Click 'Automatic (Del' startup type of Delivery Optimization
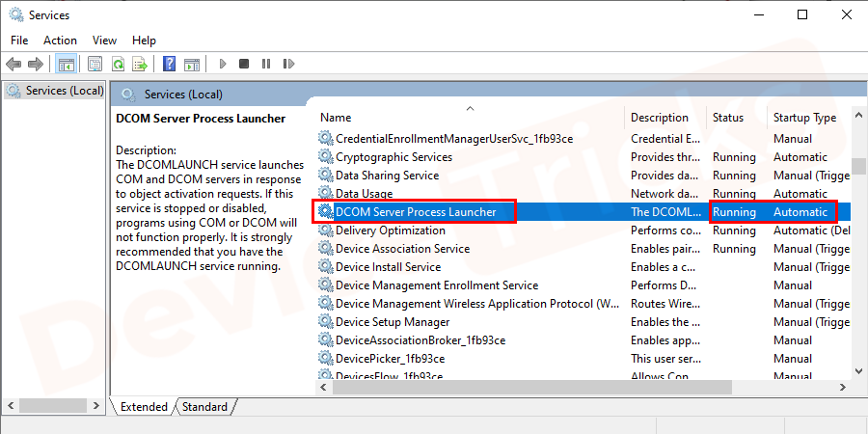Screen dimensions: 868x434 [x=811, y=231]
